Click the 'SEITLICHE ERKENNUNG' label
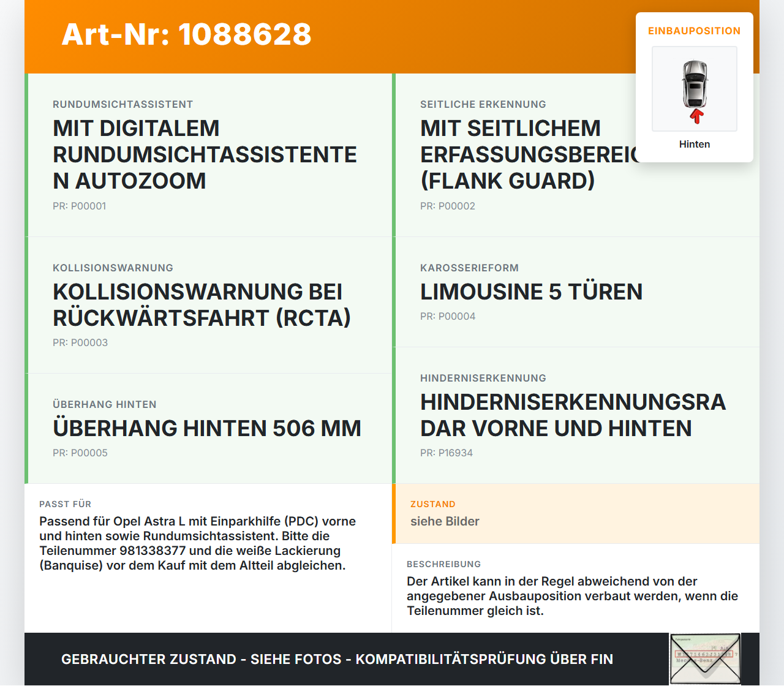The height and width of the screenshot is (686, 784). coord(483,104)
